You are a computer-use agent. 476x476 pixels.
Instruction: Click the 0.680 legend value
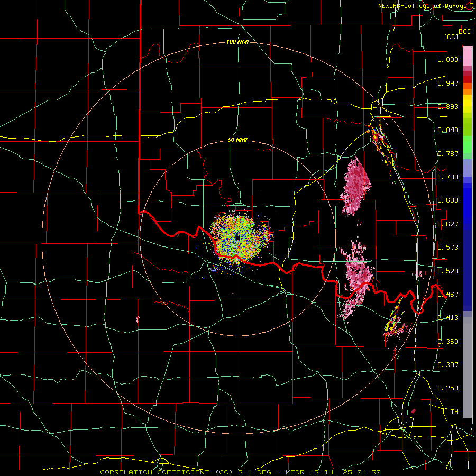[x=448, y=200]
